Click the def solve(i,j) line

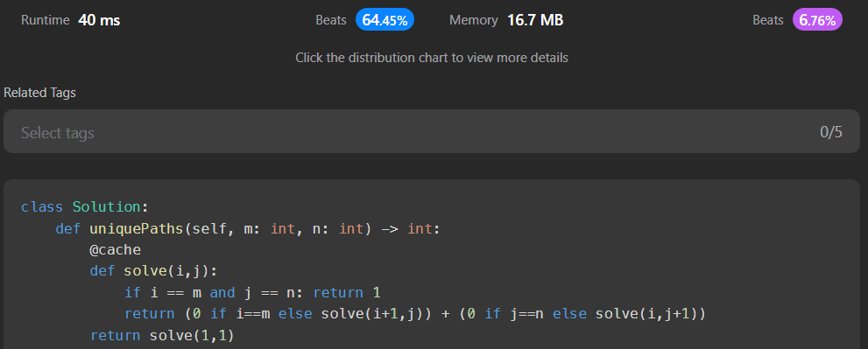(x=154, y=271)
